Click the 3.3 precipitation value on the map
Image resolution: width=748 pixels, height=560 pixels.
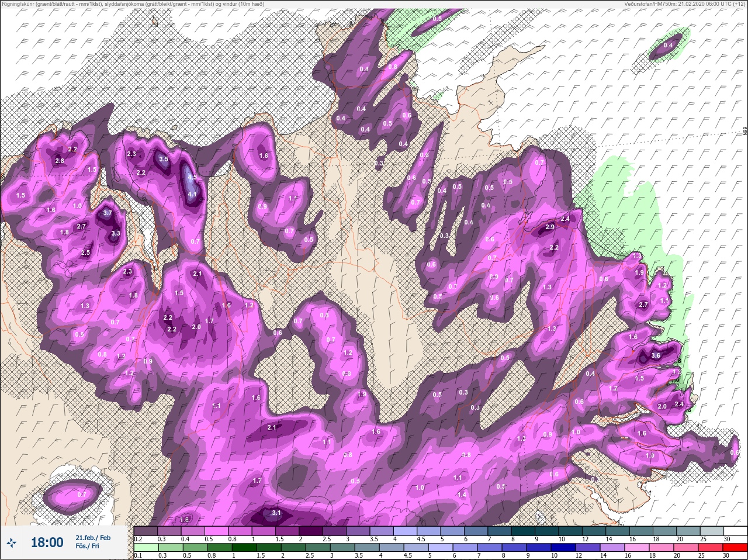tap(116, 233)
